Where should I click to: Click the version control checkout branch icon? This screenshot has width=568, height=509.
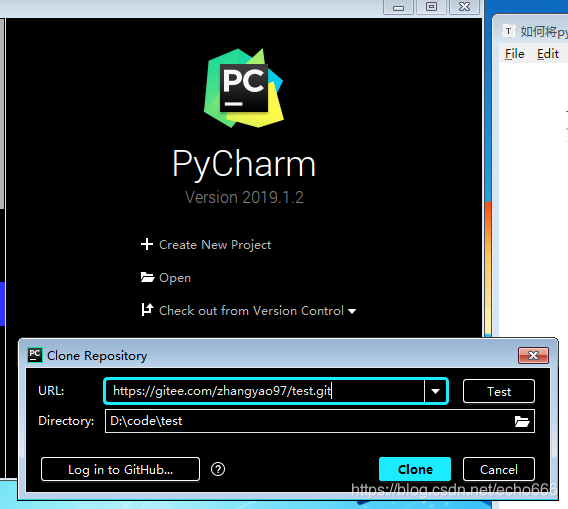[x=147, y=310]
